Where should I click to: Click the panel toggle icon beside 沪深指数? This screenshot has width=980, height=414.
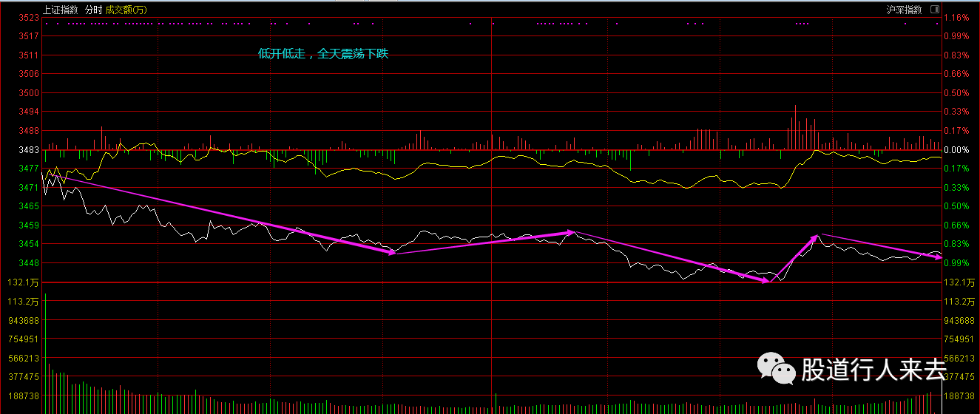pos(935,10)
